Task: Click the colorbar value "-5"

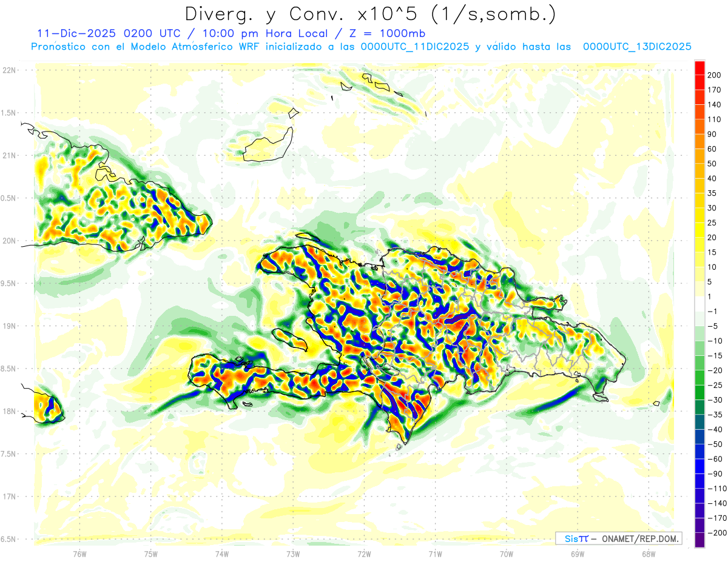Action: (x=713, y=326)
